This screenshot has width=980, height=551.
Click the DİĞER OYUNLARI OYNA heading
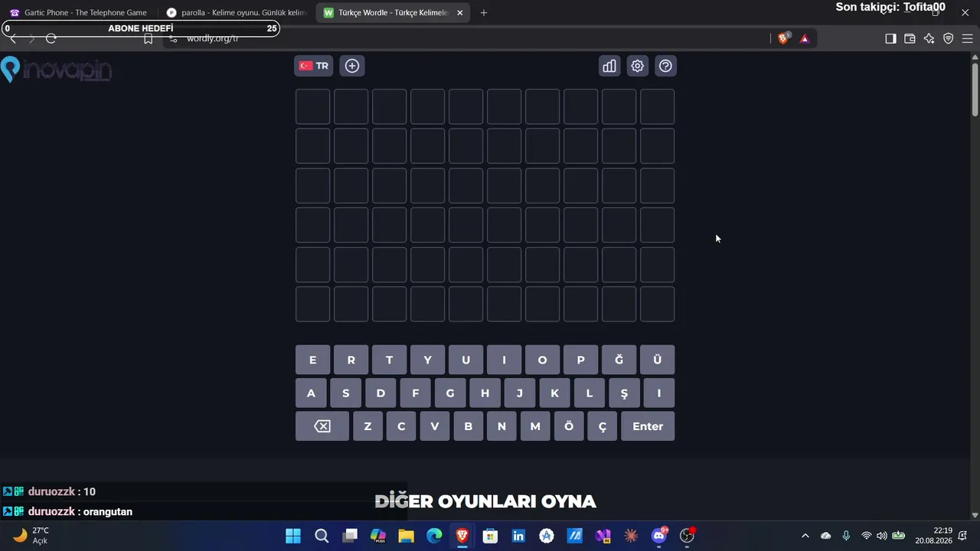[485, 502]
